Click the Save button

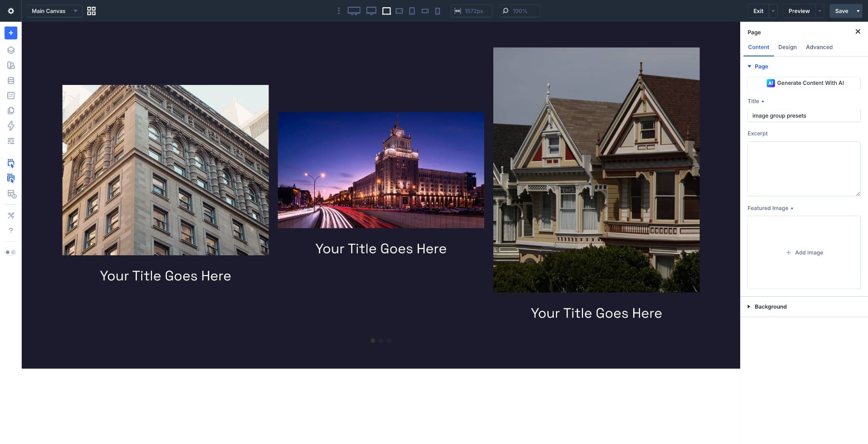(x=841, y=11)
